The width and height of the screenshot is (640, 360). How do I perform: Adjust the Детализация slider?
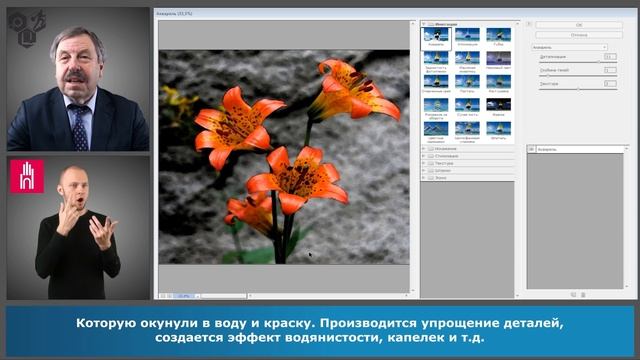(599, 62)
